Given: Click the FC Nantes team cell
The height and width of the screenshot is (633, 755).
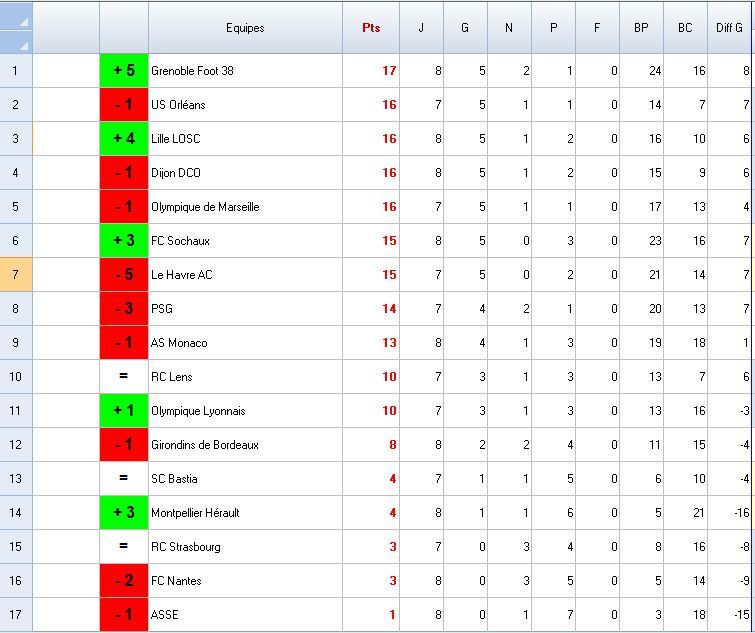Looking at the screenshot, I should [x=245, y=581].
